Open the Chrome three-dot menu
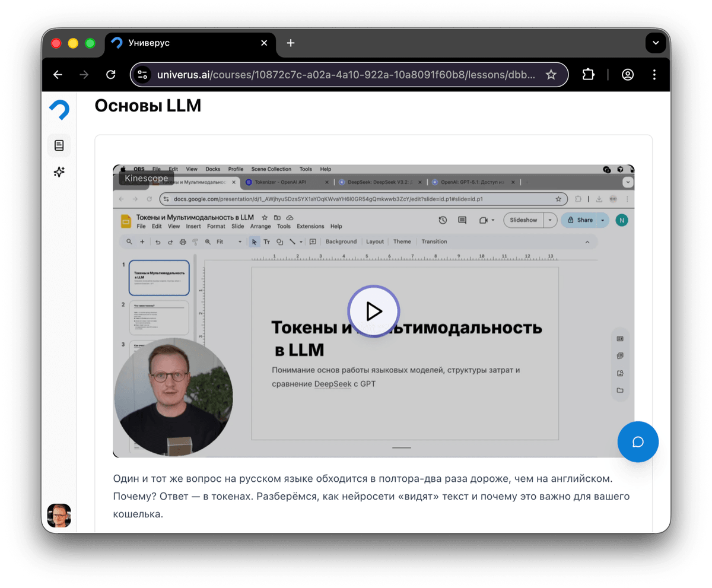712x588 pixels. point(654,75)
